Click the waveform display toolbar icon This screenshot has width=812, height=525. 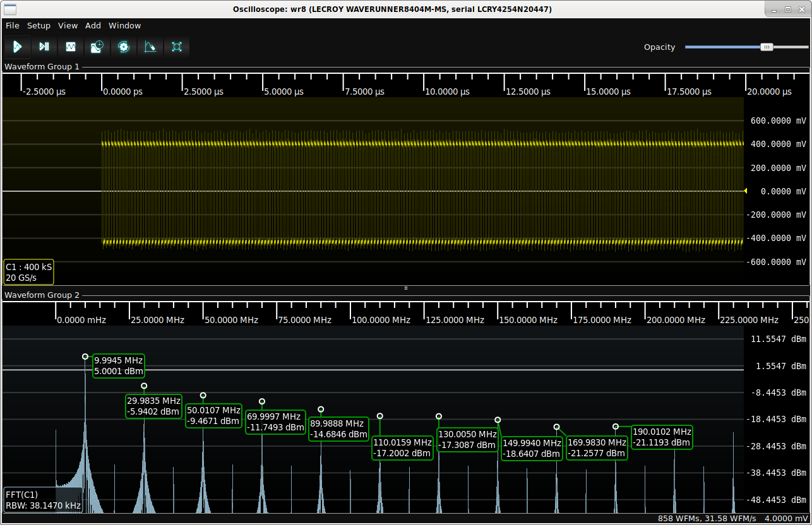71,47
